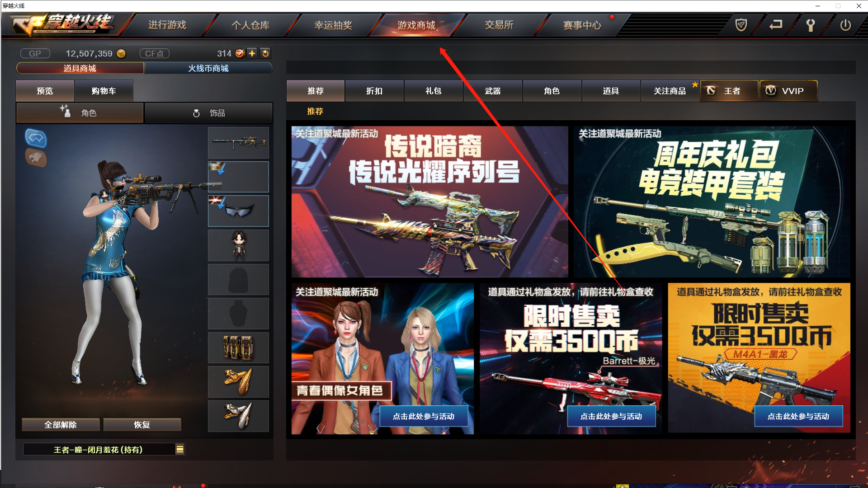This screenshot has height=488, width=868.
Task: Select the 道具 shop category tab
Action: [x=611, y=91]
